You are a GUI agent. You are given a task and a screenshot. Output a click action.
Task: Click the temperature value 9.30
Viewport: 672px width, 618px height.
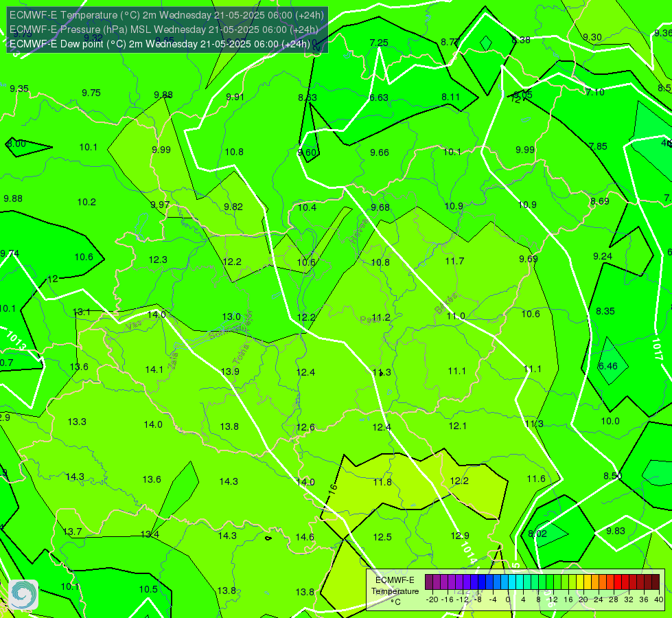click(592, 37)
